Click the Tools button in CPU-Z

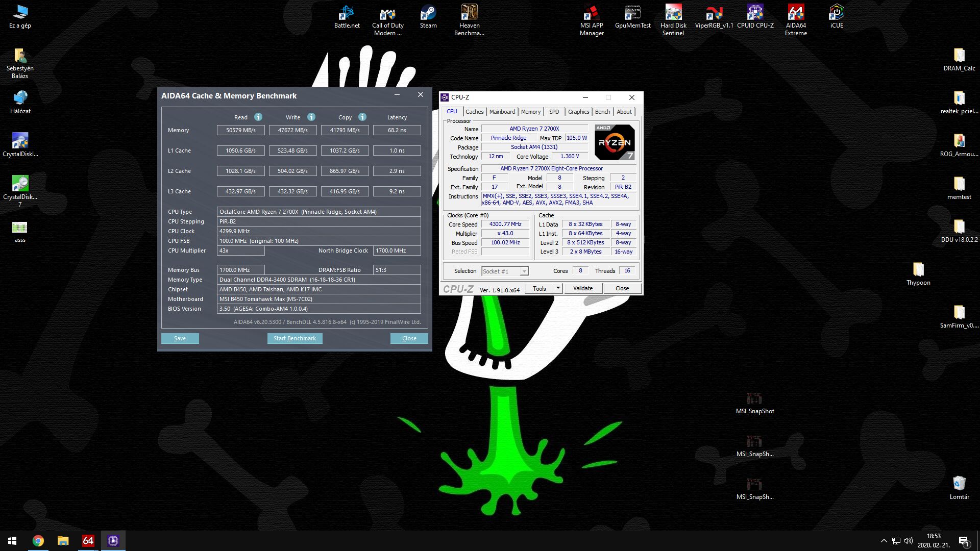540,288
